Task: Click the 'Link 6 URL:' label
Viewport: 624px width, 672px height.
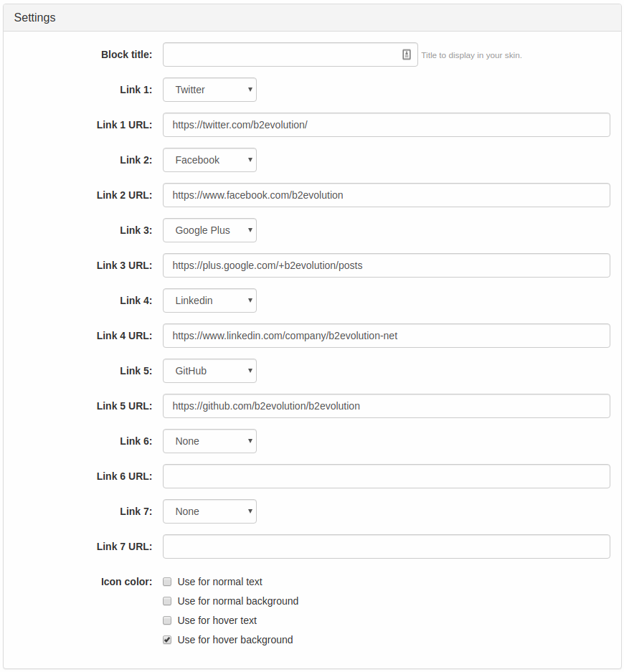Action: coord(124,476)
